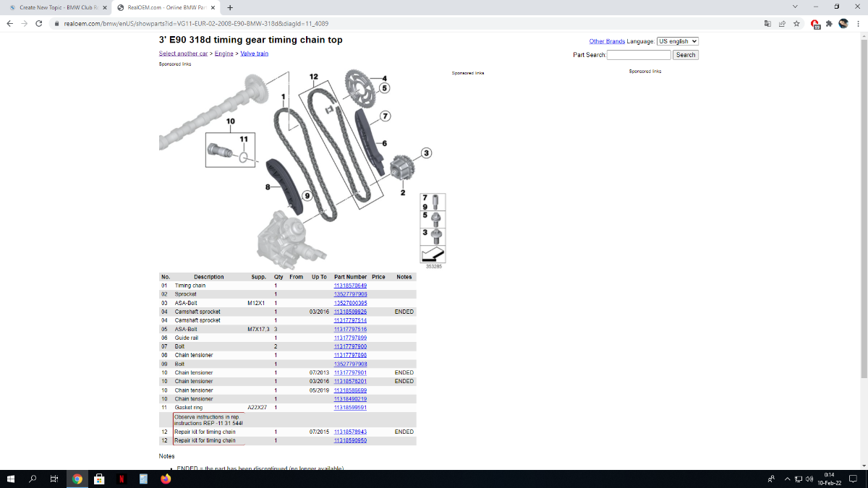This screenshot has width=868, height=488.
Task: Open Microsoft Store from the taskbar
Action: 99,479
